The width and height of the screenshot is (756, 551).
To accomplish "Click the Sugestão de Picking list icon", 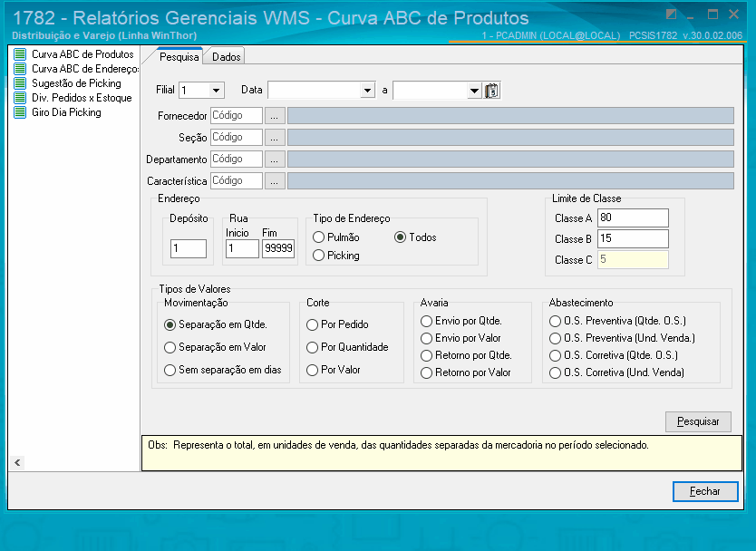I will pyautogui.click(x=20, y=83).
